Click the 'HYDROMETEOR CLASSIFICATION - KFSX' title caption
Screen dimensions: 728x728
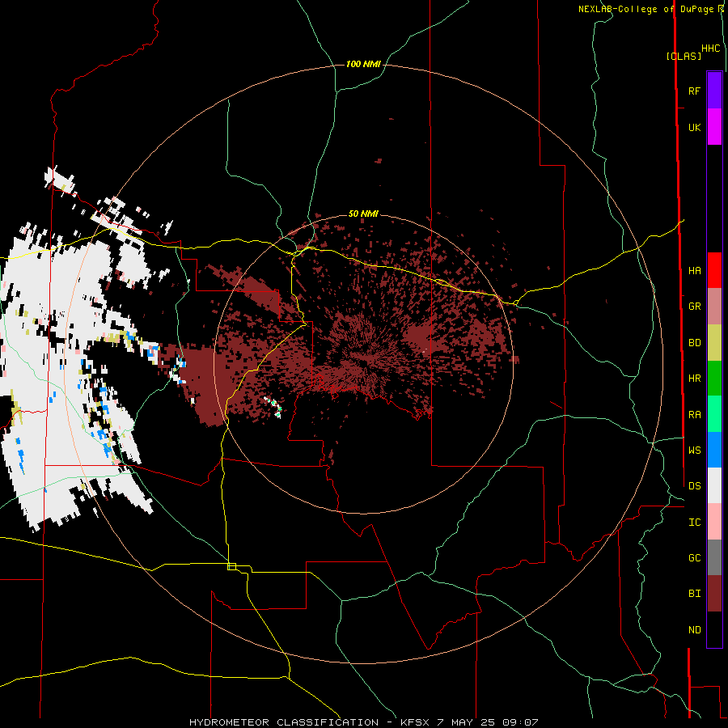pyautogui.click(x=309, y=722)
